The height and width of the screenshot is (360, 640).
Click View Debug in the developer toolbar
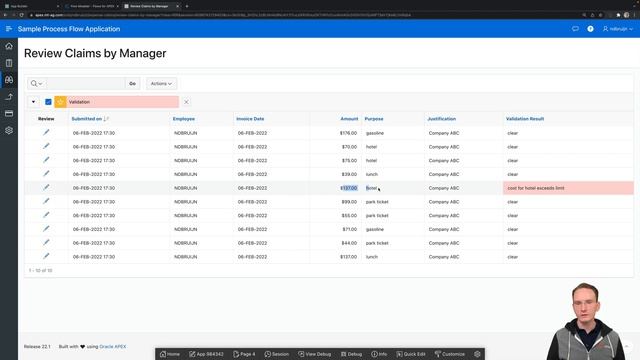(x=315, y=354)
